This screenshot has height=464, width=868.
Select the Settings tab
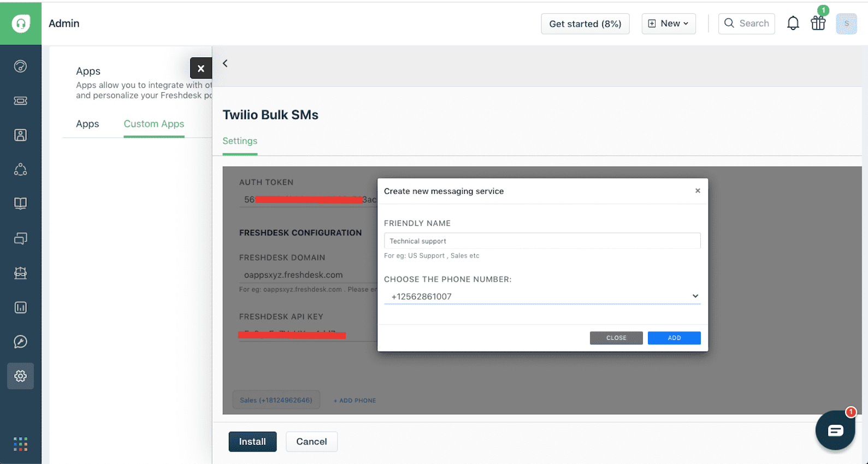240,141
